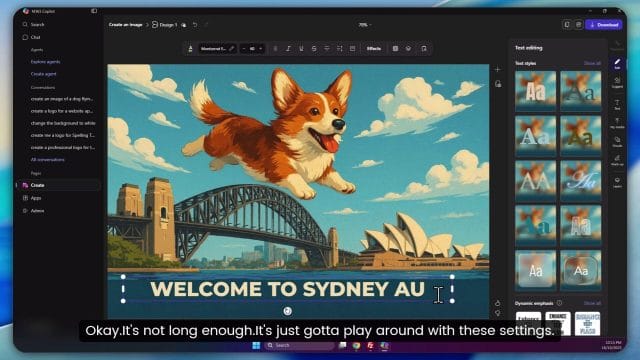Image resolution: width=640 pixels, height=360 pixels.
Task: Click the taskbar Search box
Action: pyautogui.click(x=300, y=346)
